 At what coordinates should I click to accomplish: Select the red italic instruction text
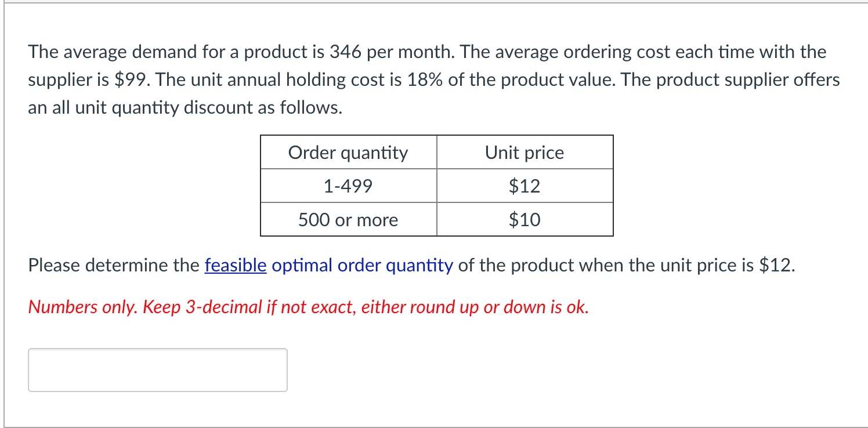[308, 307]
